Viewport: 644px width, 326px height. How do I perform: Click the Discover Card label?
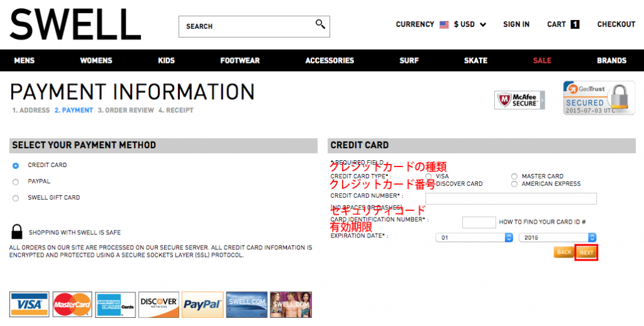coord(459,184)
